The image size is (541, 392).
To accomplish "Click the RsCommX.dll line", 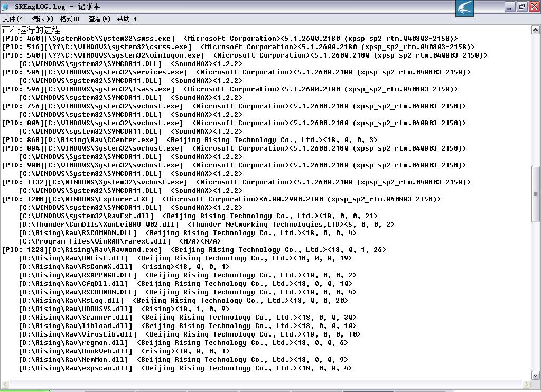I will tap(124, 267).
